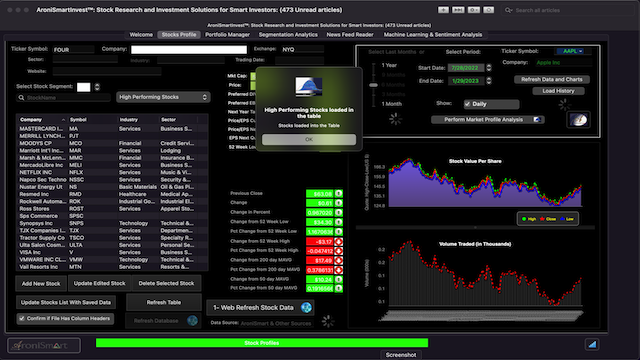
Task: Open the AAPL ticker symbol dropdown
Action: pyautogui.click(x=570, y=51)
